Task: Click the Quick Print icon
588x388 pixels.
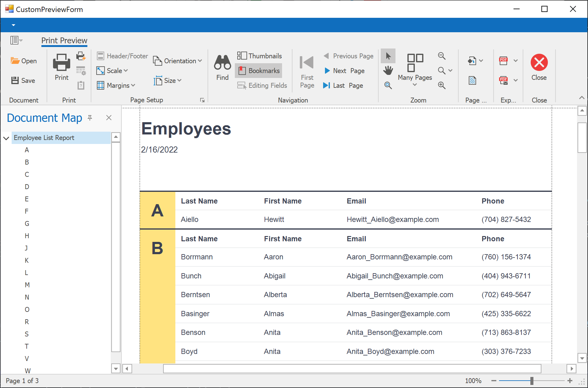Action: coord(81,56)
